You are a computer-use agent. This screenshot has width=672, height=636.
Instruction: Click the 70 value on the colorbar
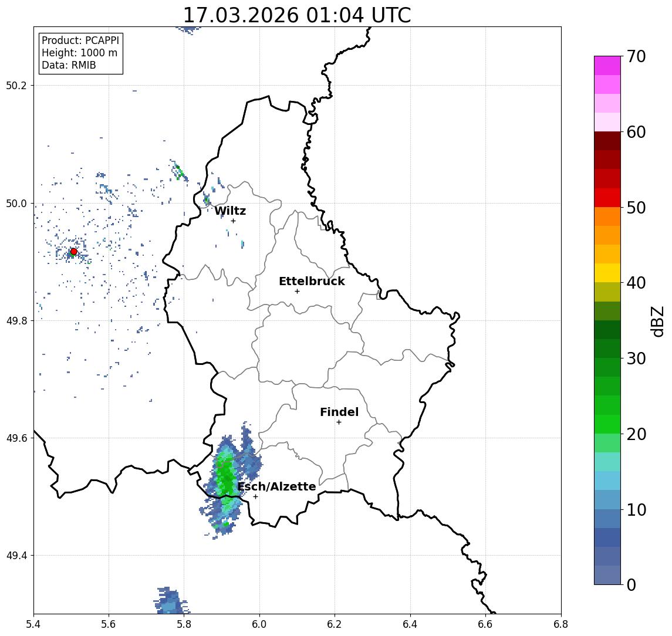(x=636, y=56)
